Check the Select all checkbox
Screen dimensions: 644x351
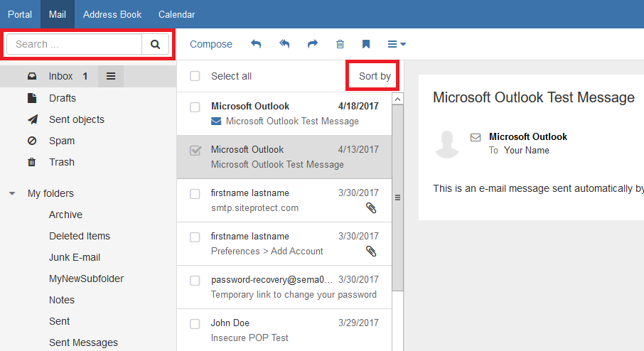point(195,76)
